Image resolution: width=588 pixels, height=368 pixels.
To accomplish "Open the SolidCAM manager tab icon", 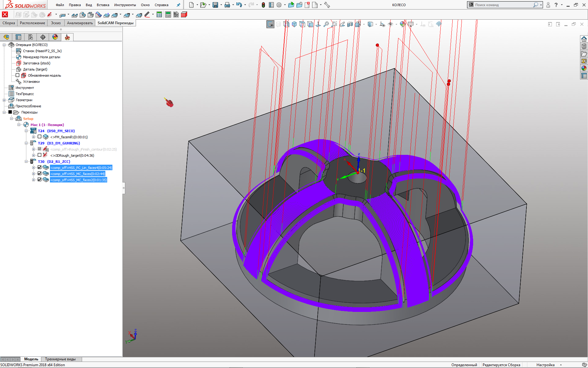I will click(67, 37).
